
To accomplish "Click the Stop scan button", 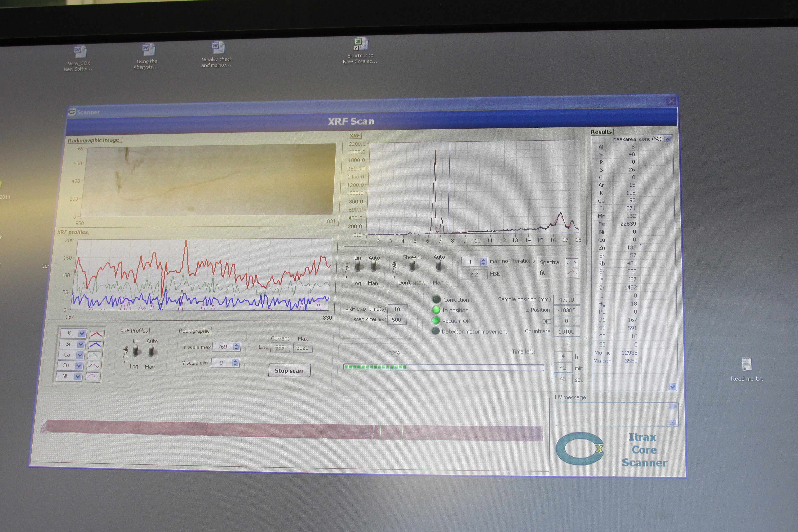I will (x=289, y=370).
